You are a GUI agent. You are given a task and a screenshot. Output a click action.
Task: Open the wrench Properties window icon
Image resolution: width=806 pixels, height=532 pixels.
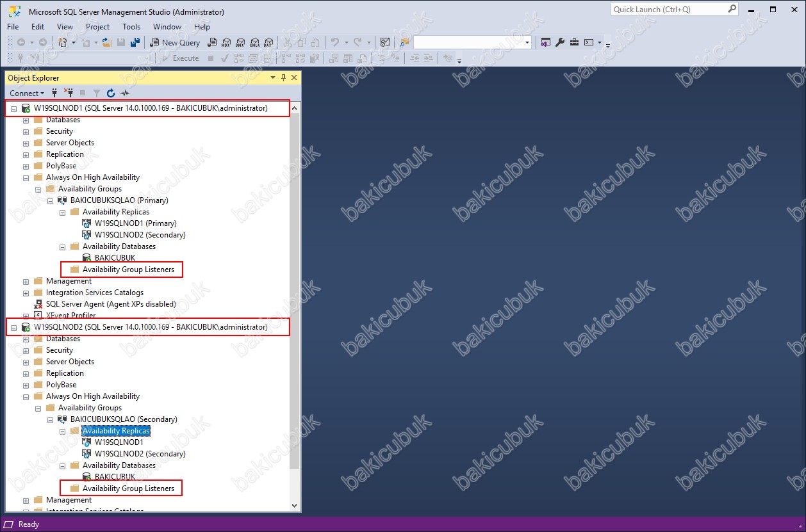[559, 42]
